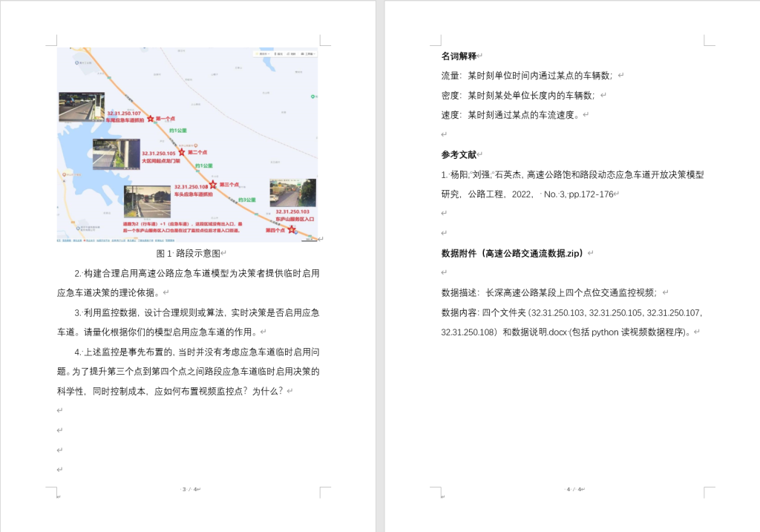The height and width of the screenshot is (532, 760).
Task: Click the page number 4 / 4 footer
Action: (x=573, y=489)
